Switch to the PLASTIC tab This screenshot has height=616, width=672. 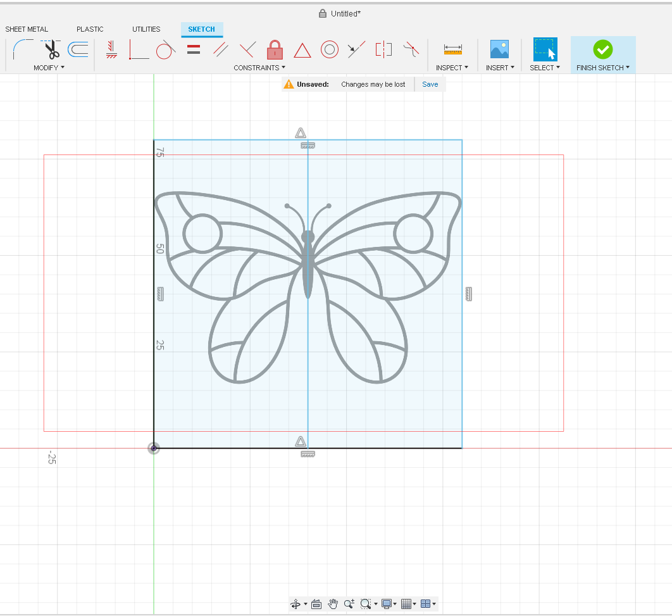click(x=90, y=29)
